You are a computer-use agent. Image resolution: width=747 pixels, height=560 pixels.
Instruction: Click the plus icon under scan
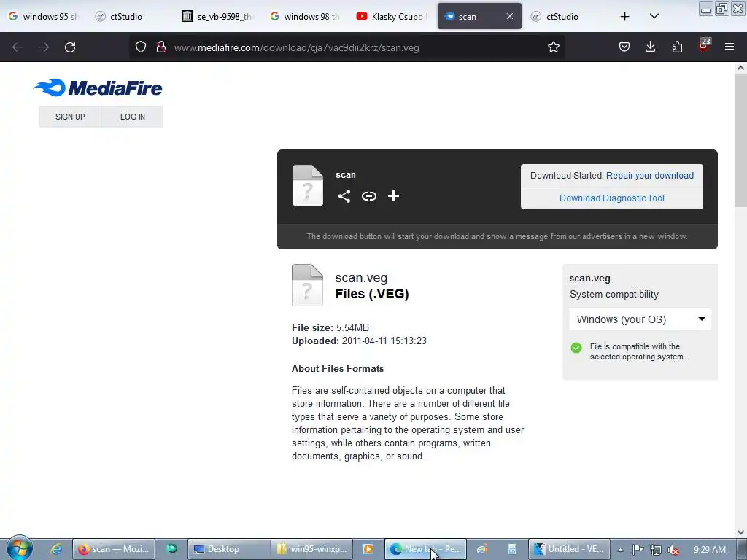[x=393, y=196]
